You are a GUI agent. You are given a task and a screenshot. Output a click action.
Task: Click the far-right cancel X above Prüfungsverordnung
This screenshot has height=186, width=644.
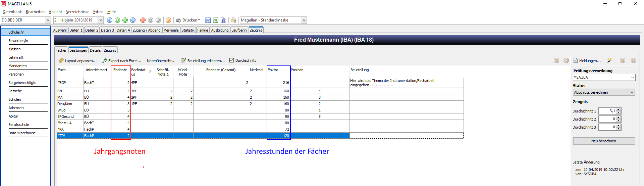(634, 60)
